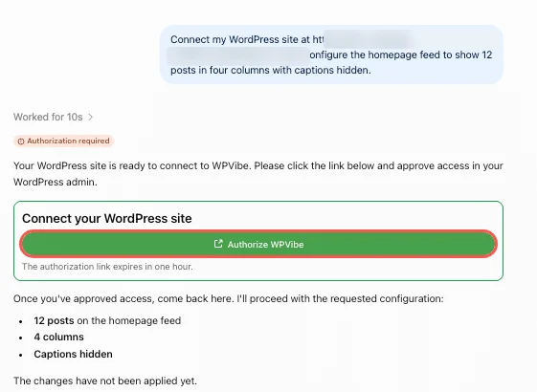The width and height of the screenshot is (537, 392).
Task: Click the chevron next to Worked for 10s
Action: click(x=90, y=117)
